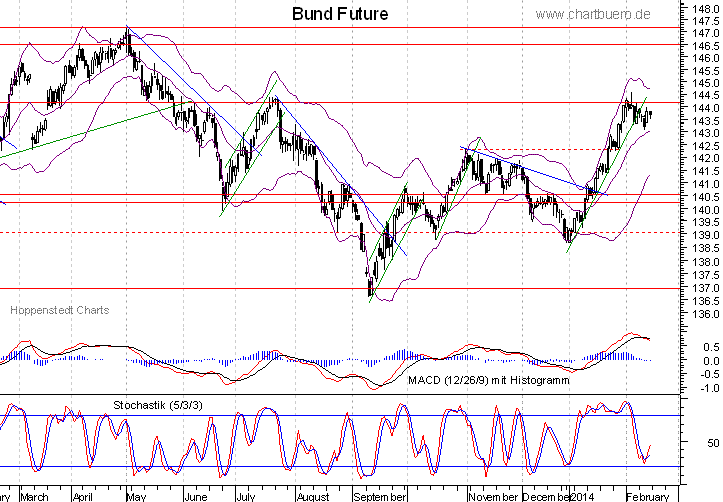Click the 141.5 price axis value
Screen dimensions: 723x502
(x=706, y=171)
